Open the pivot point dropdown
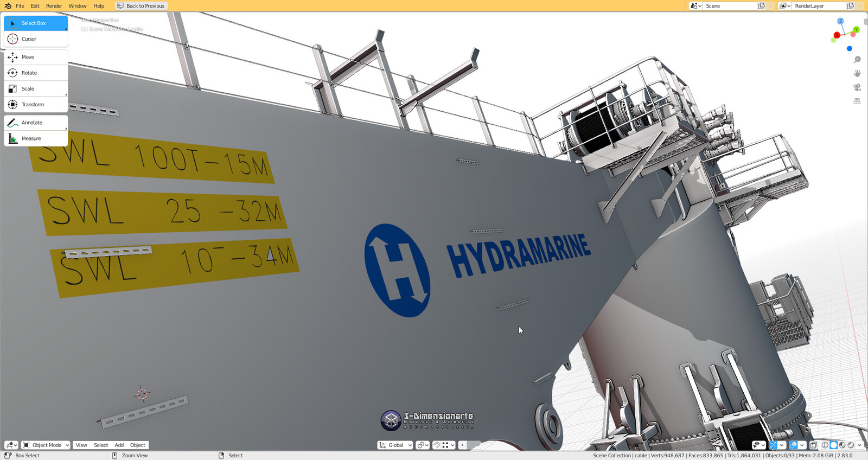The width and height of the screenshot is (868, 460). point(423,445)
